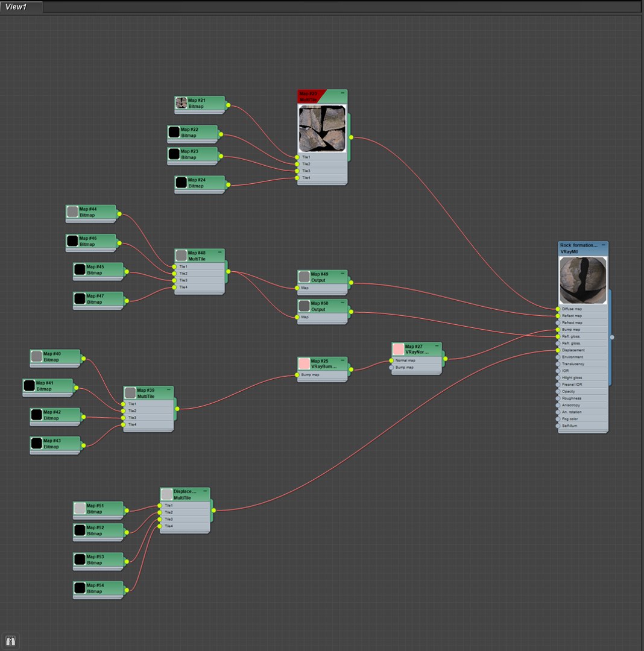This screenshot has height=651, width=644.
Task: Collapse the Map #49 Output node
Action: click(x=343, y=273)
